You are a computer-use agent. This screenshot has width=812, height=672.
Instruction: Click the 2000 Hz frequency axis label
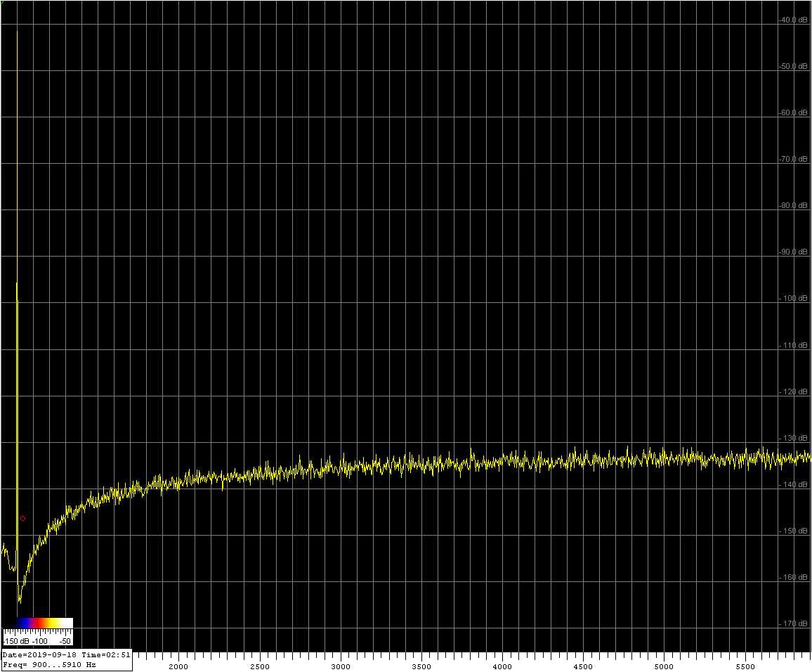pyautogui.click(x=178, y=667)
